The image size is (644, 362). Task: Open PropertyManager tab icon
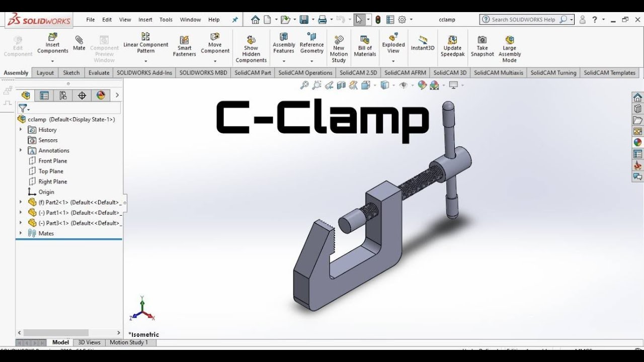(x=44, y=96)
